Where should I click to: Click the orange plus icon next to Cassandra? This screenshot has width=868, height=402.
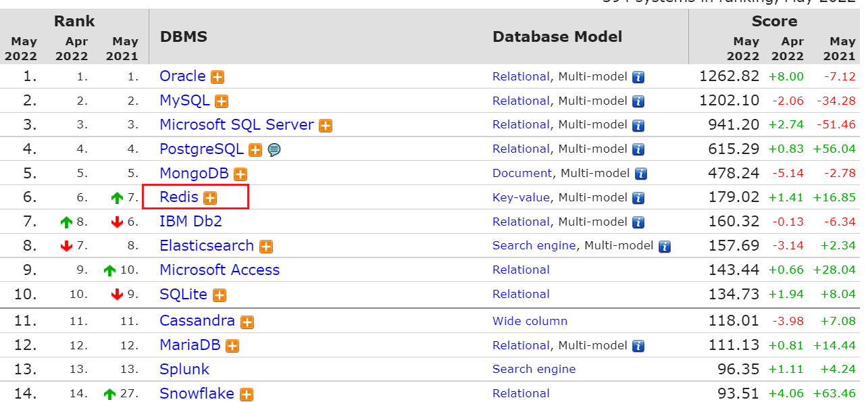click(x=247, y=322)
